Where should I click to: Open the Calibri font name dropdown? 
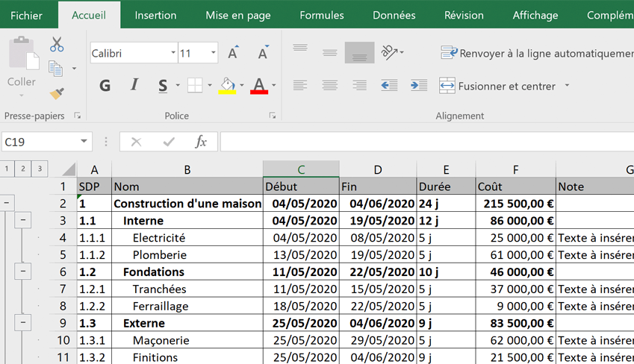coord(173,53)
